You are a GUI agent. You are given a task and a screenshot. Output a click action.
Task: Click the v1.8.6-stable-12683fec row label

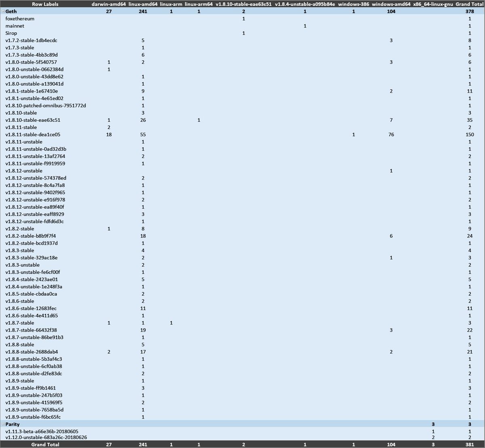(x=31, y=309)
